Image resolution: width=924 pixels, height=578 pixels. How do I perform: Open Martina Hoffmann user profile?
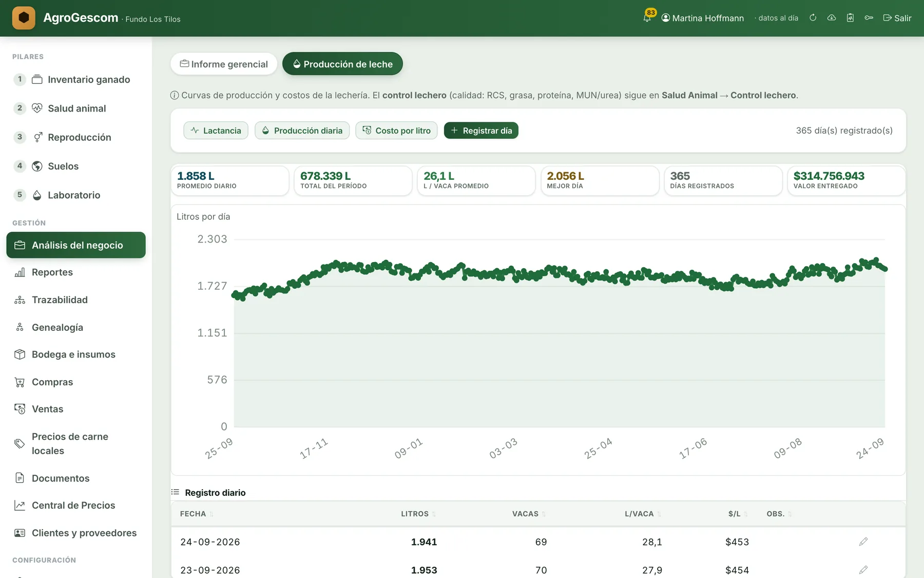point(702,18)
